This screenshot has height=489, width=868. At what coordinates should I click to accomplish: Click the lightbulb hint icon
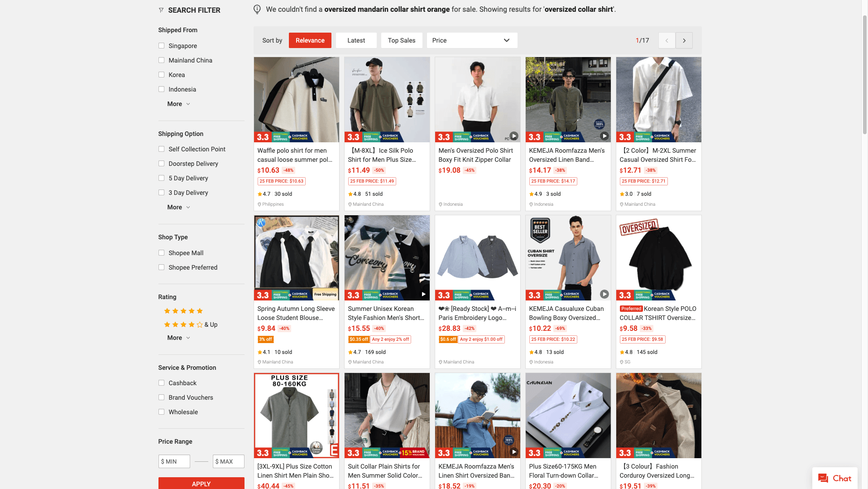click(x=257, y=9)
